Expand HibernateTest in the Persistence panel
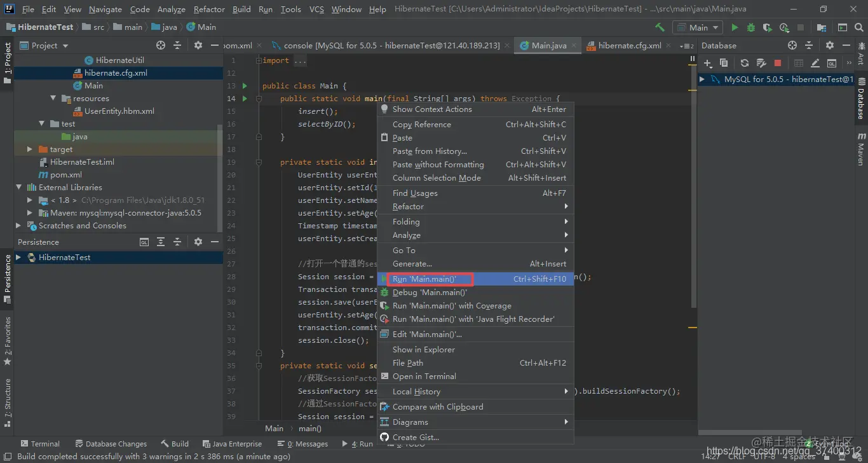868x463 pixels. [x=18, y=258]
